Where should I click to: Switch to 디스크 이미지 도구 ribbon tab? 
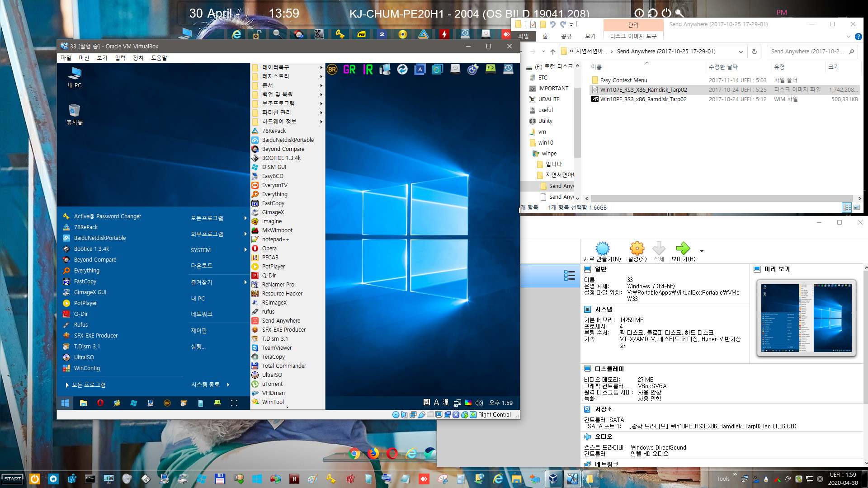pos(633,36)
